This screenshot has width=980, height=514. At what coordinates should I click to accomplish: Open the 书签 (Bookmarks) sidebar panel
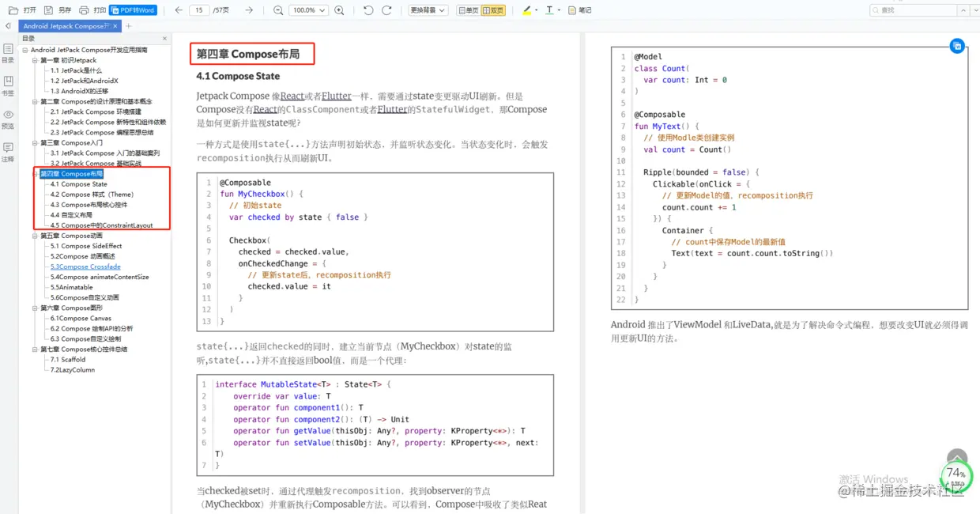(8, 86)
